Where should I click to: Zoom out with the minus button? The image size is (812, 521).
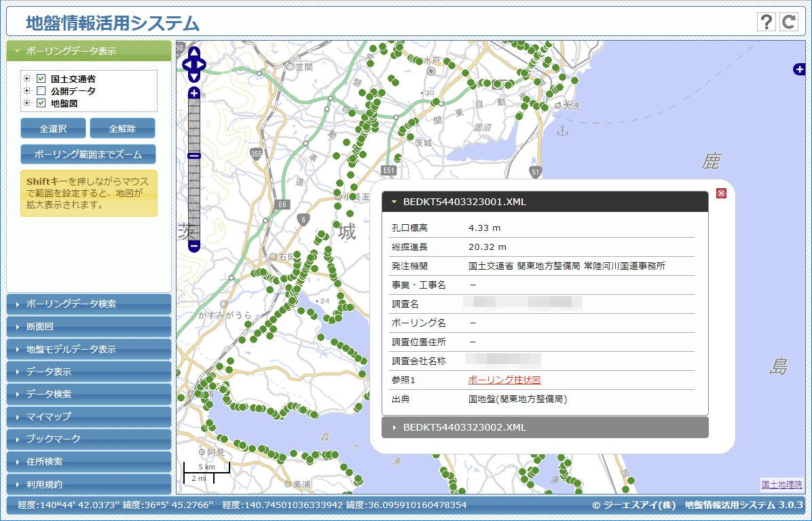pyautogui.click(x=193, y=247)
